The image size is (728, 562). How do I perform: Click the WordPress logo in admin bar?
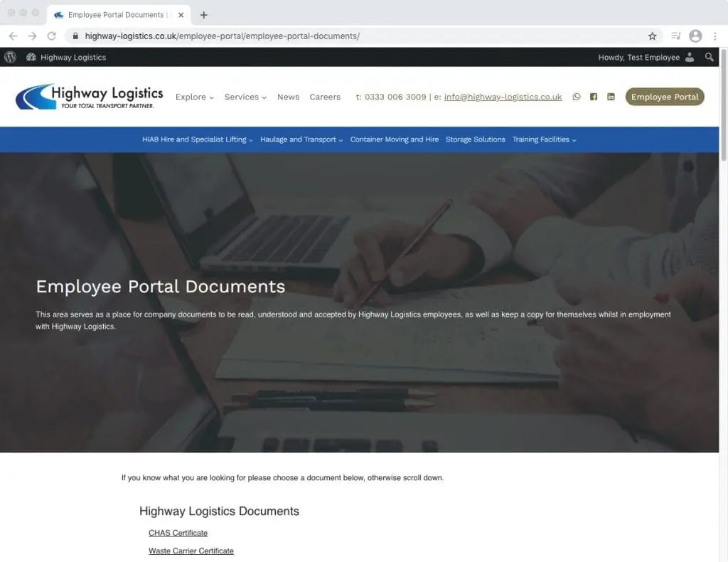pyautogui.click(x=10, y=58)
